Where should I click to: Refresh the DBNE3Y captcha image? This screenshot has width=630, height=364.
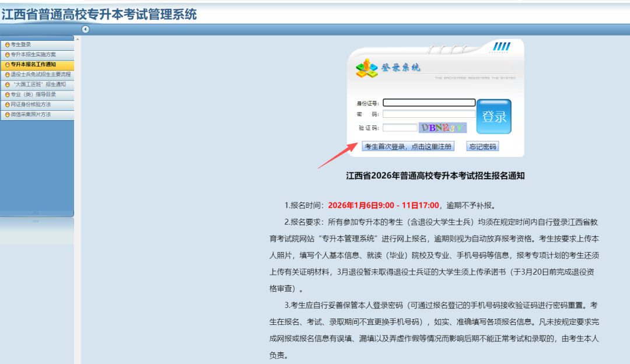click(443, 127)
